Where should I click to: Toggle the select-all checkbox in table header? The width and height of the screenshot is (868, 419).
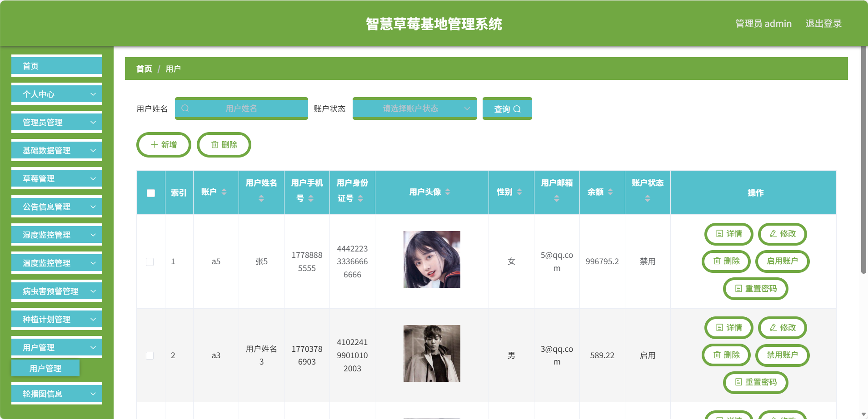[151, 193]
